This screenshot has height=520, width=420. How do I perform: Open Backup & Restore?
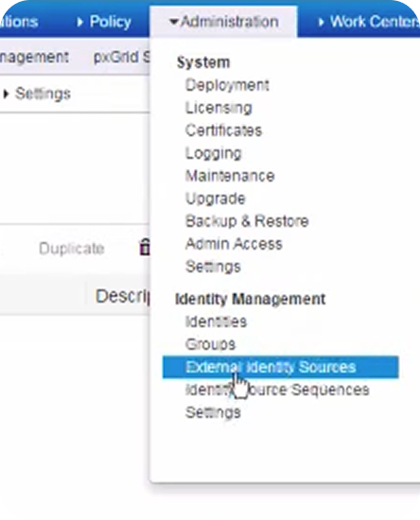coord(247,221)
